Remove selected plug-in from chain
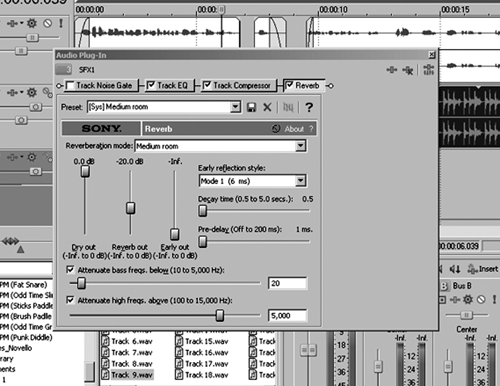 408,70
